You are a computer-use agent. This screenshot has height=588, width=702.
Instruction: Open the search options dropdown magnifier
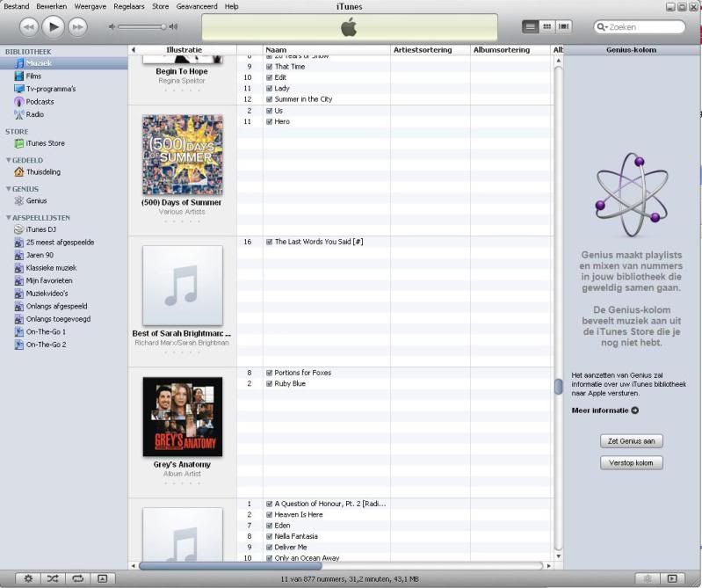[602, 27]
